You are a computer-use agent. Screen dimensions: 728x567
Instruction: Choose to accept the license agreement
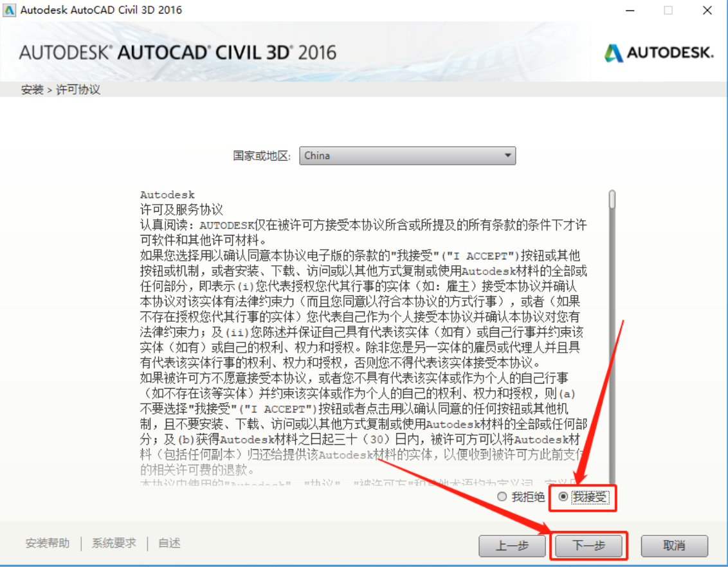[561, 497]
